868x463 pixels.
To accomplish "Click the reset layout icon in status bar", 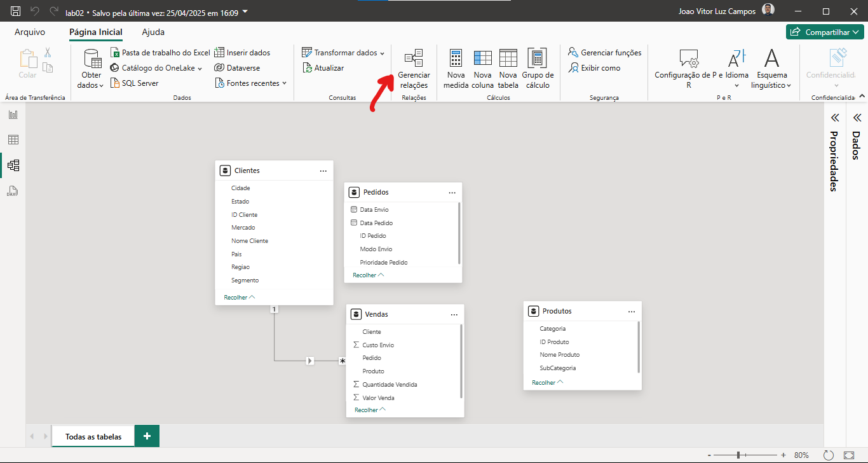I will (x=828, y=455).
